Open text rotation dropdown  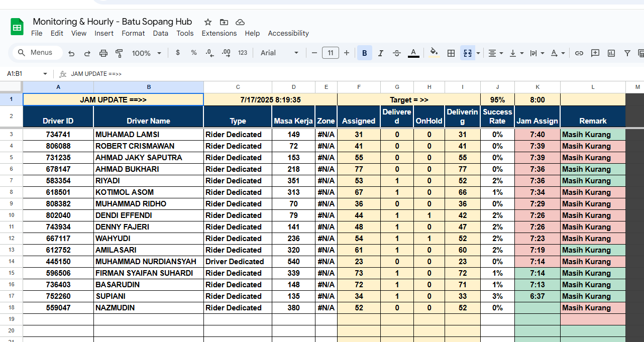pyautogui.click(x=558, y=53)
